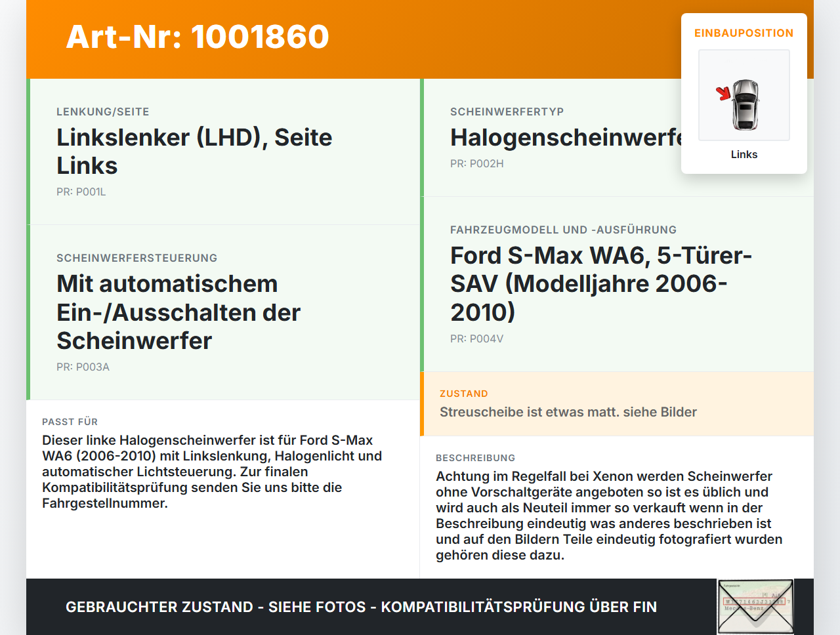Select the Links label under the car image

point(744,154)
